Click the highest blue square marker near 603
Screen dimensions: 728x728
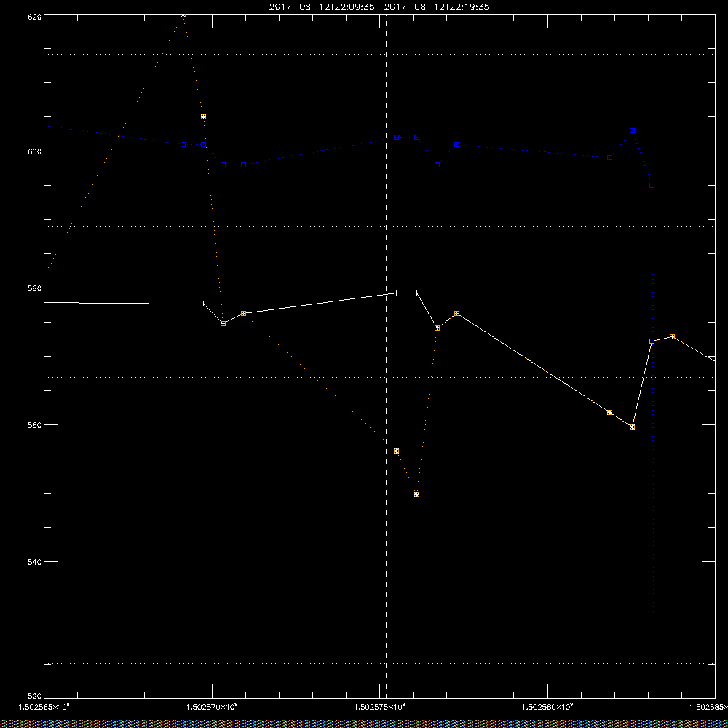point(632,131)
